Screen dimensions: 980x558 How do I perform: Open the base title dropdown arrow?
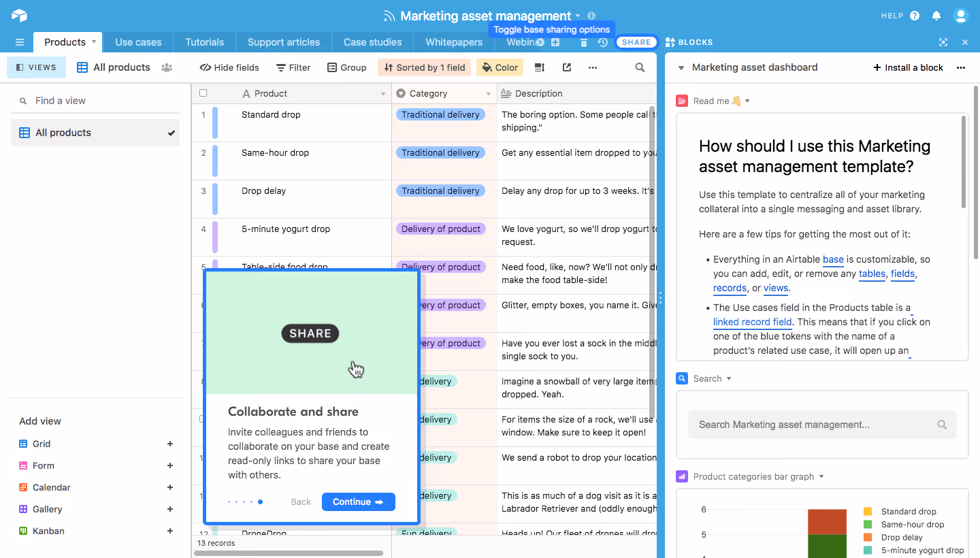(578, 16)
